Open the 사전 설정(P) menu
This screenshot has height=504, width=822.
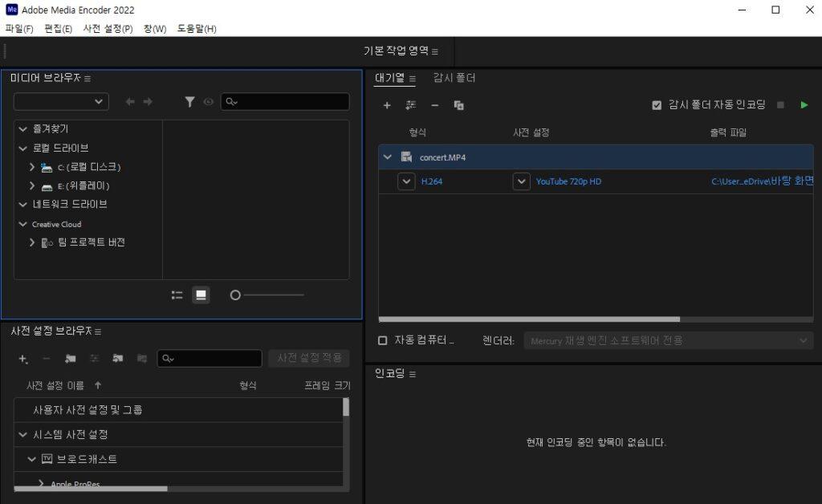[x=108, y=28]
